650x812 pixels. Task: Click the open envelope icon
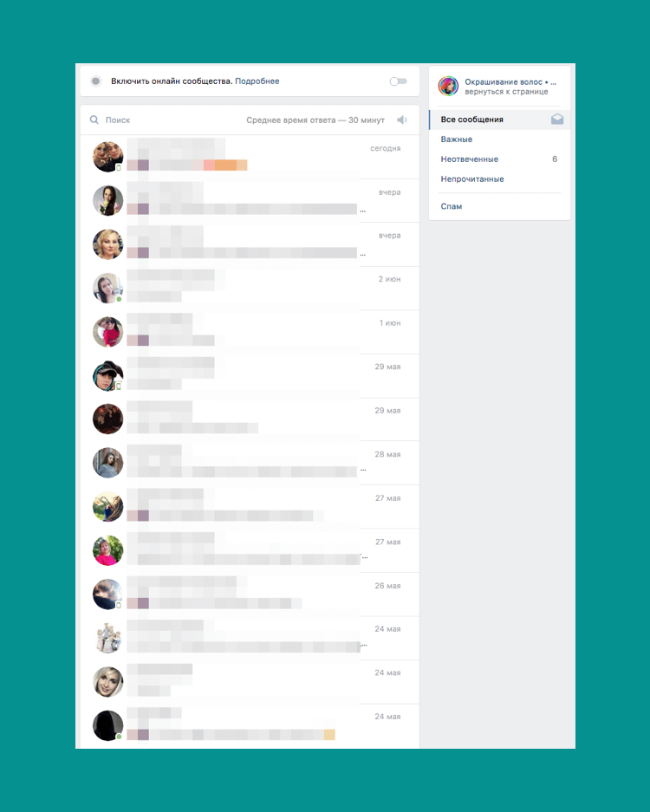(x=557, y=120)
